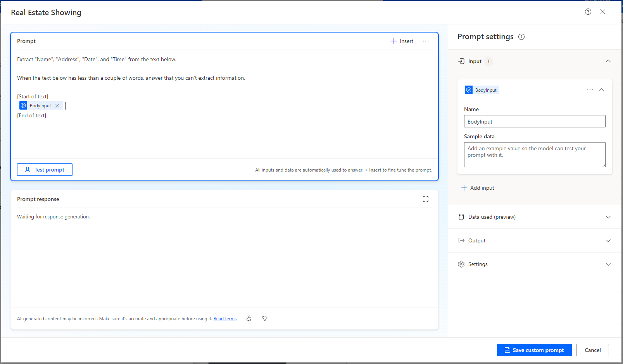Show Prompt settings info tooltip icon

[x=521, y=37]
